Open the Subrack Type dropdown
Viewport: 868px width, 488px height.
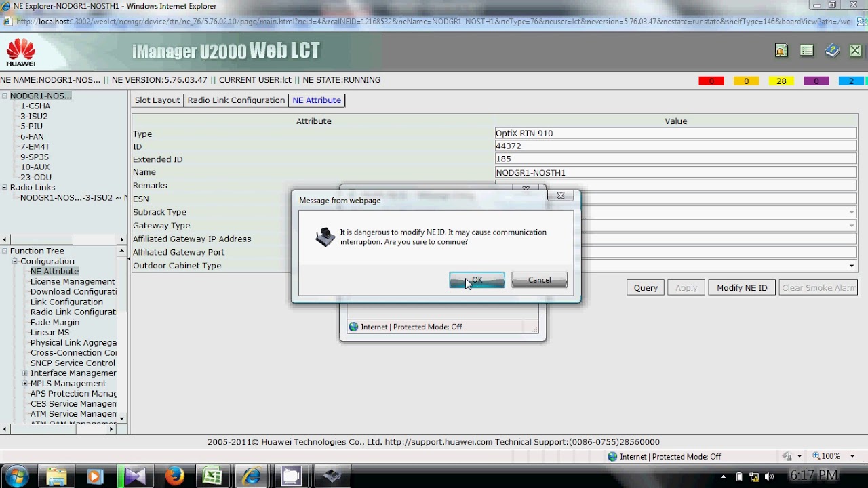coord(852,212)
